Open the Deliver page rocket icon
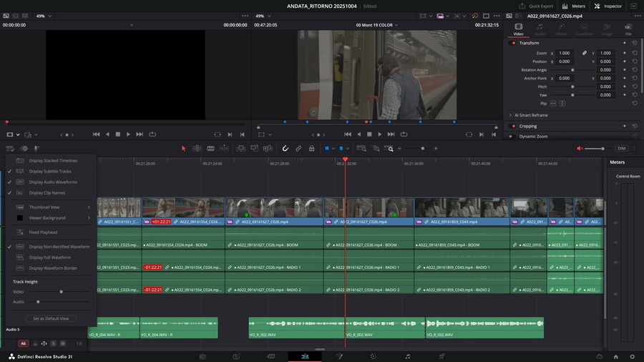Screen dimensions: 644x362 [x=441, y=357]
